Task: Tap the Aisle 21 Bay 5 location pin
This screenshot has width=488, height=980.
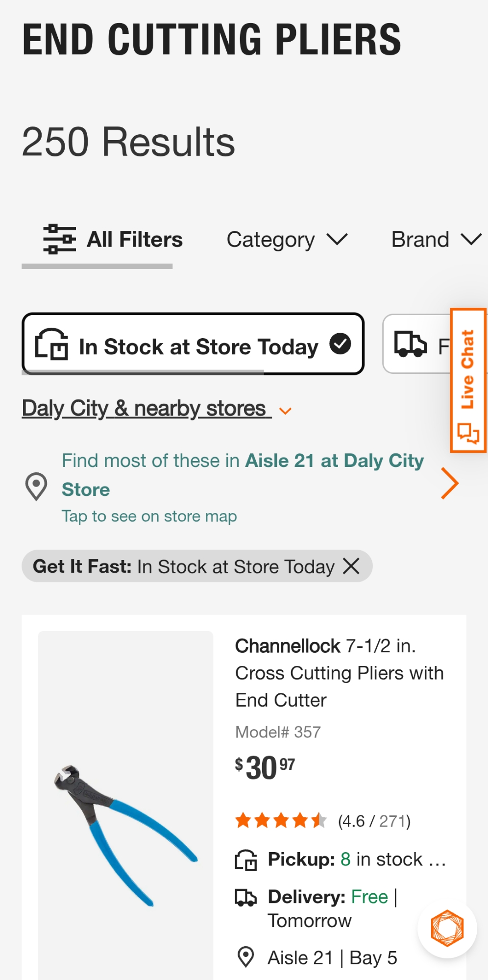Action: 245,957
